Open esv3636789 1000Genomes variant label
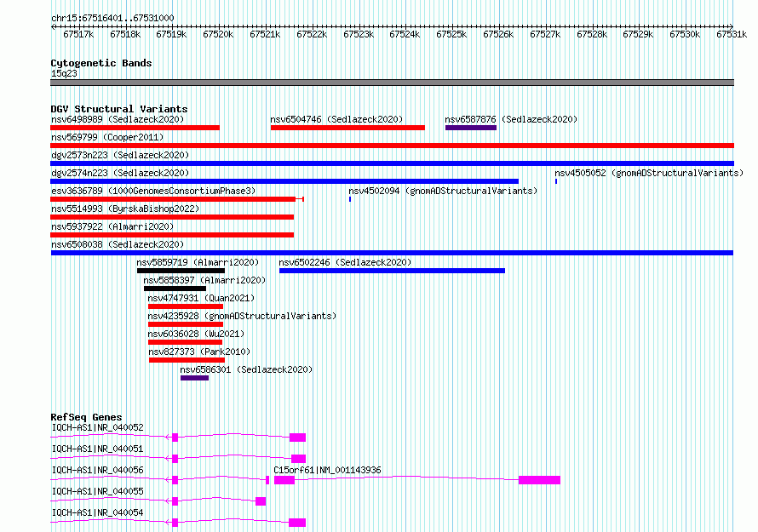The width and height of the screenshot is (758, 532). click(x=153, y=191)
